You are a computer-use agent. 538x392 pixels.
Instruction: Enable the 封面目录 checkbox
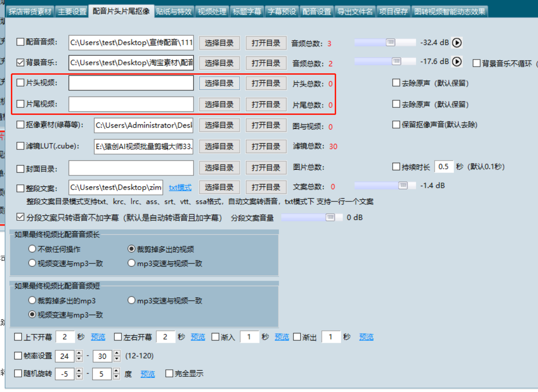[20, 169]
